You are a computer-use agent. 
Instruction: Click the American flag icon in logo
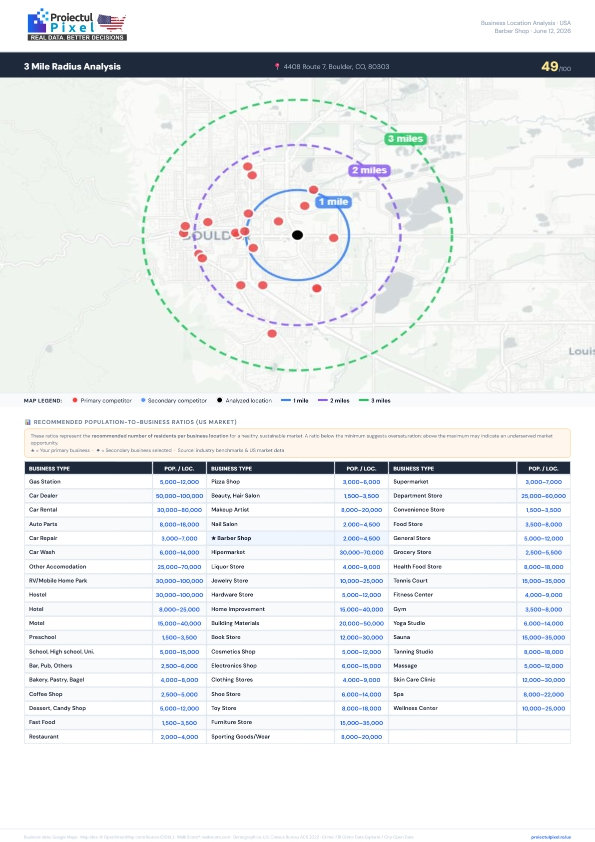pos(112,23)
